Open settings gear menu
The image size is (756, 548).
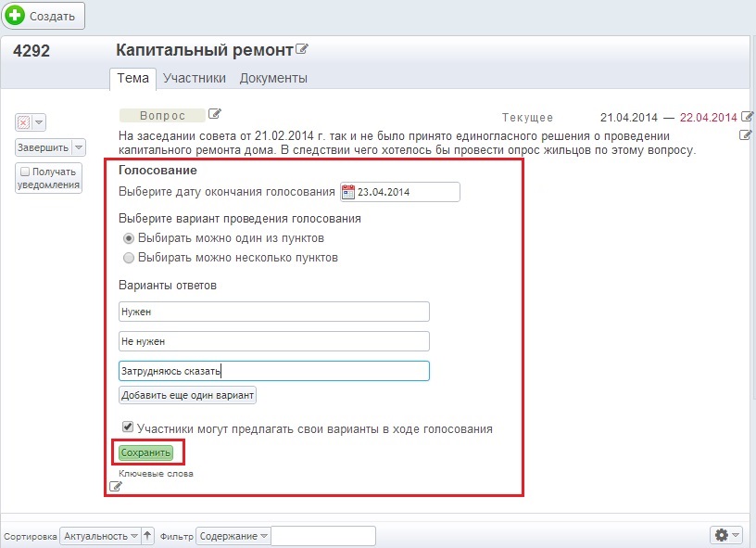pos(722,534)
